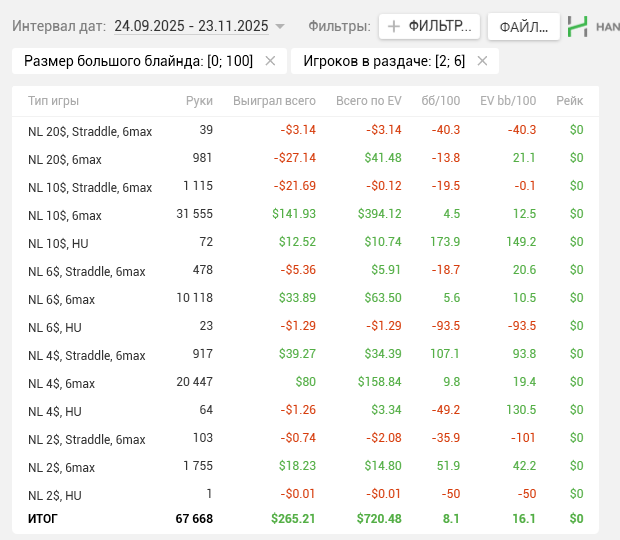Select row NL 4$, 6max

[x=305, y=382]
